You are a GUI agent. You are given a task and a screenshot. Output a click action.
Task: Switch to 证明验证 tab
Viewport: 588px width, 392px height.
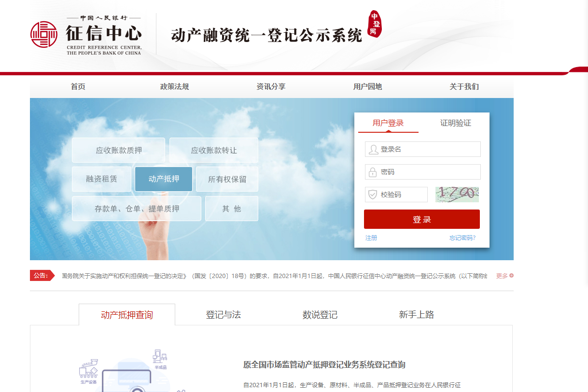(455, 123)
